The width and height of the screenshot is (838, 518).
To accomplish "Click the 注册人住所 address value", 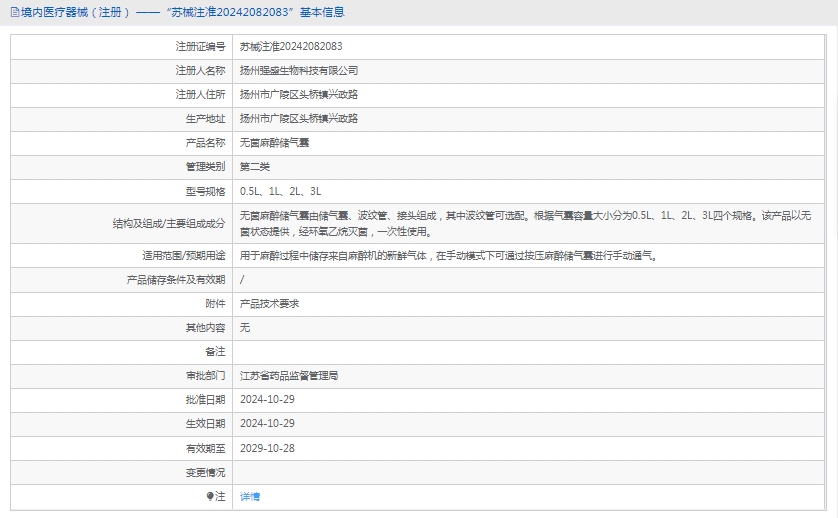I will pyautogui.click(x=298, y=95).
